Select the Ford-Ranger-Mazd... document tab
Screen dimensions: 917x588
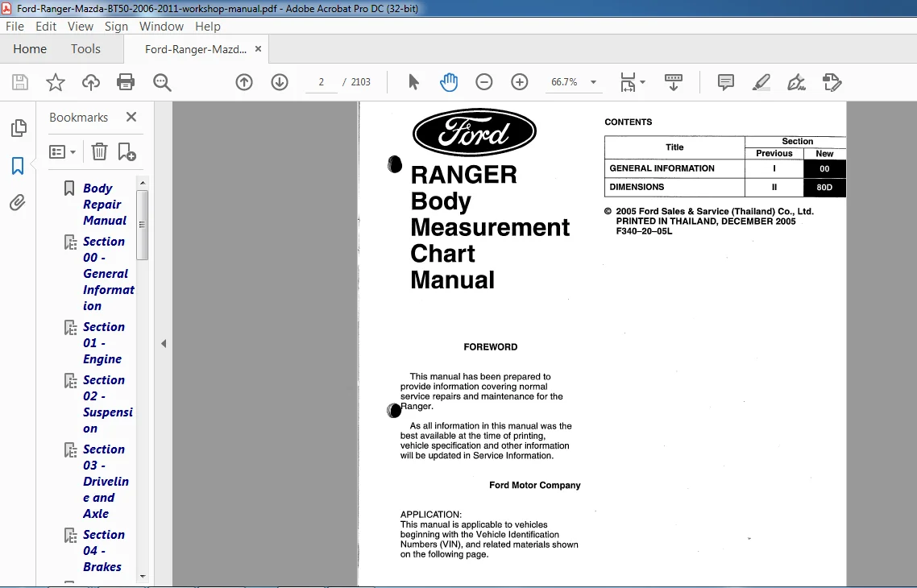196,50
